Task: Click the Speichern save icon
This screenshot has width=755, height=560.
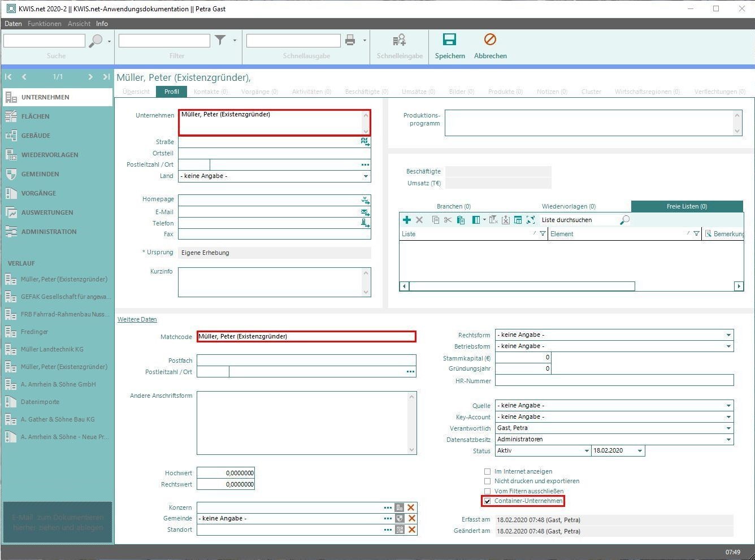Action: point(449,40)
